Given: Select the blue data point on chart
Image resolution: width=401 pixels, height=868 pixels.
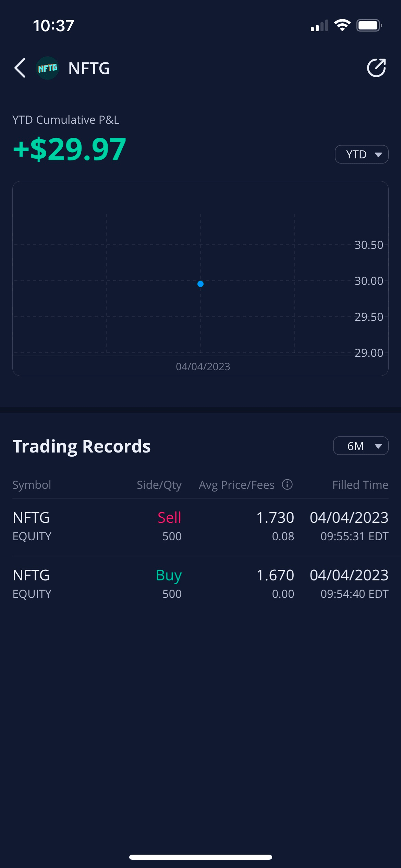Looking at the screenshot, I should 200,284.
